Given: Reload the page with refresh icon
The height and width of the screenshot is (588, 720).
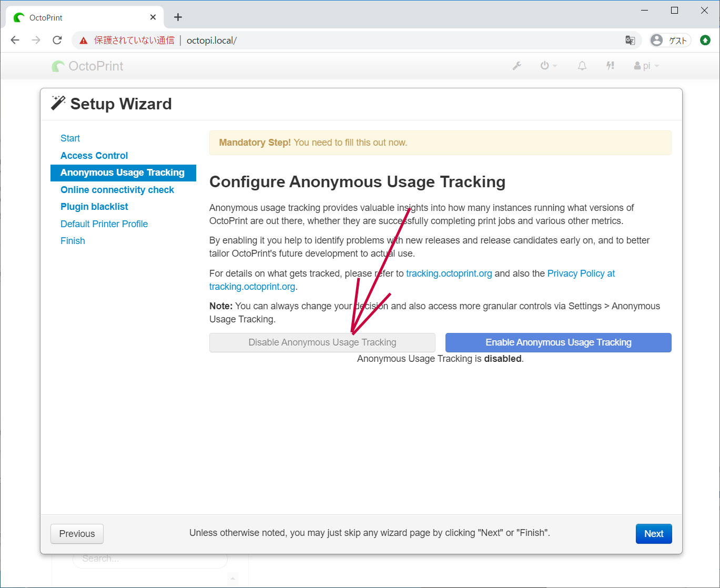Looking at the screenshot, I should click(57, 40).
